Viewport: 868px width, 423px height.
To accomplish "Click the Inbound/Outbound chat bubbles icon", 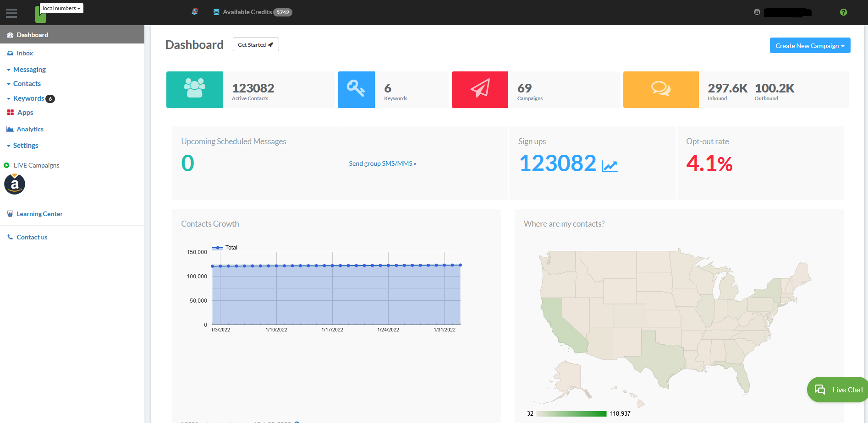I will click(661, 89).
